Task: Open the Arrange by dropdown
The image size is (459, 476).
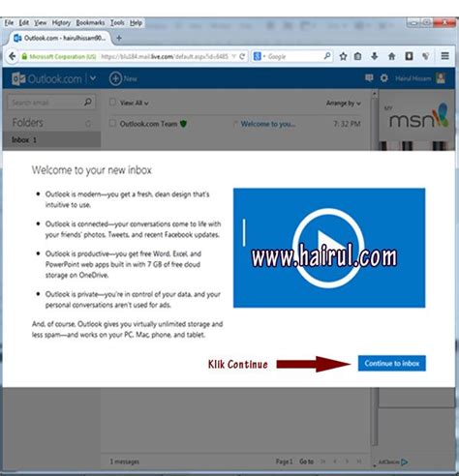Action: (x=344, y=104)
